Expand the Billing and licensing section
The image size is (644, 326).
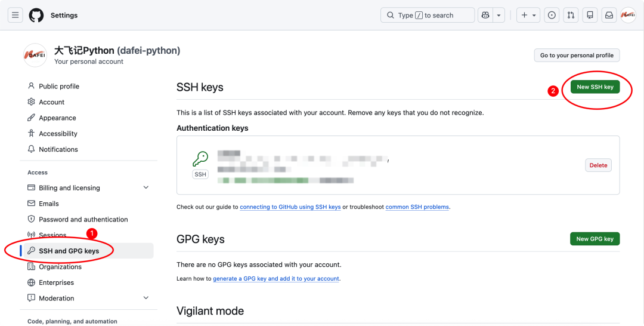pyautogui.click(x=146, y=188)
